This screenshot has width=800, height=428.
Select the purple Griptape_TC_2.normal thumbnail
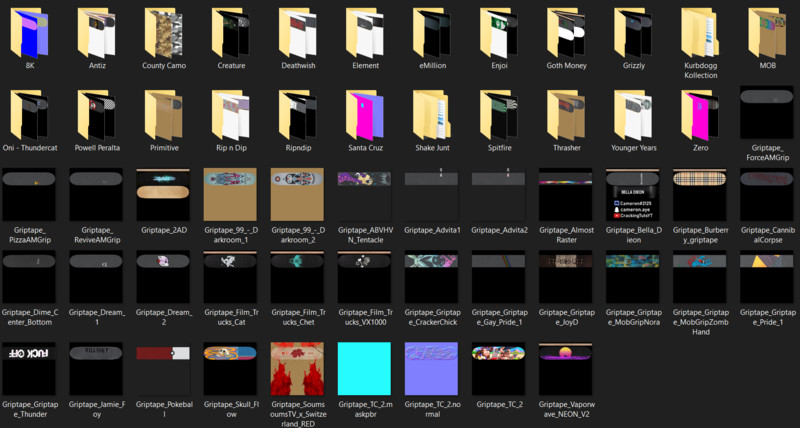432,369
